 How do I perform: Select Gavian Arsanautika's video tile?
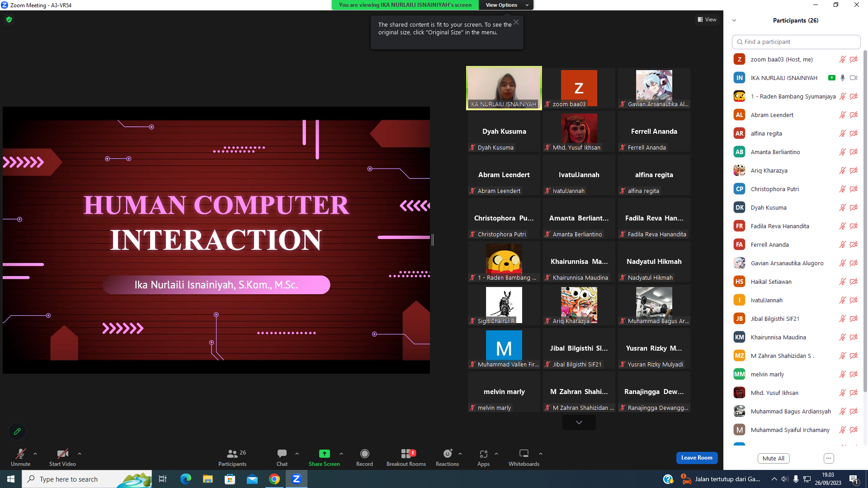(x=654, y=88)
